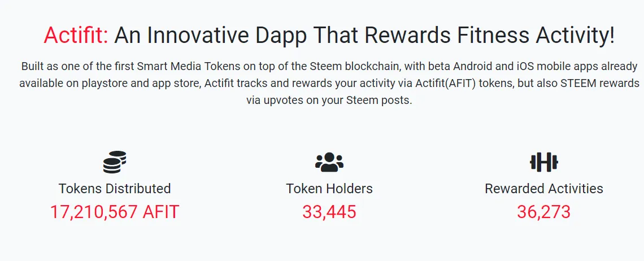The image size is (644, 261).
Task: Click the stacked coins icon
Action: pos(115,162)
